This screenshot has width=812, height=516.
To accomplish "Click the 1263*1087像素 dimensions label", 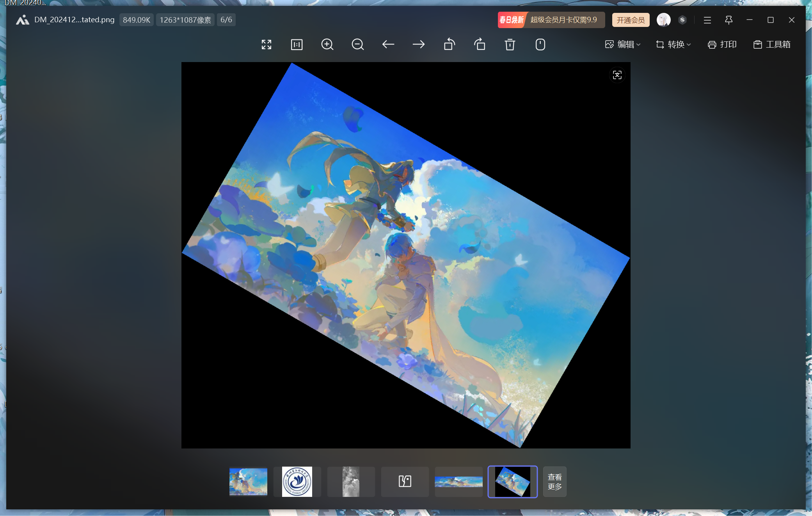I will coord(185,20).
